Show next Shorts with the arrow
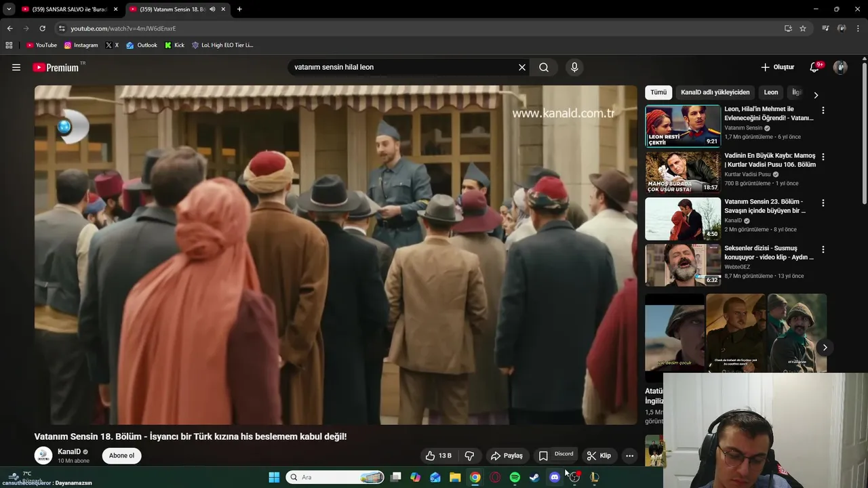This screenshot has height=488, width=868. [x=825, y=347]
